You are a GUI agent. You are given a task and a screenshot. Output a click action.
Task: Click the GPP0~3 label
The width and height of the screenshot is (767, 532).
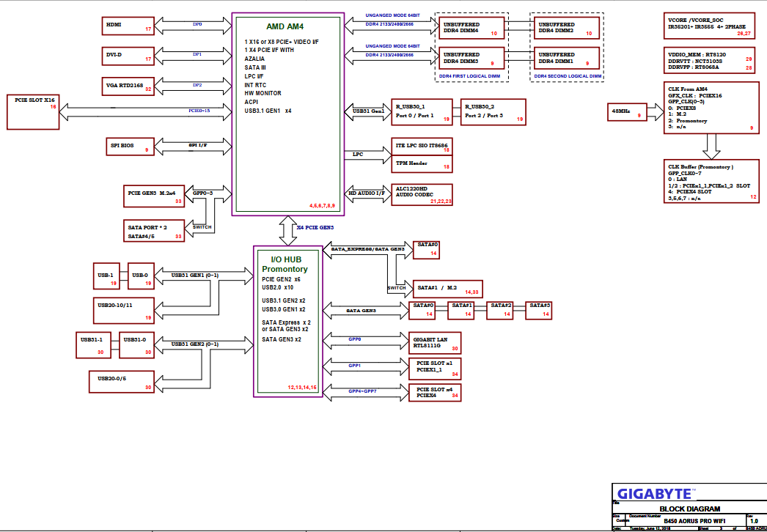(203, 193)
